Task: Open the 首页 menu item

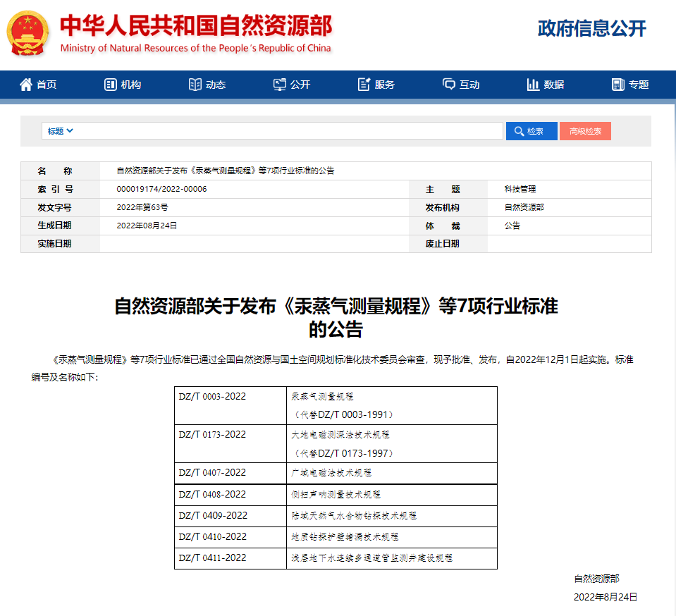Action: pyautogui.click(x=47, y=85)
